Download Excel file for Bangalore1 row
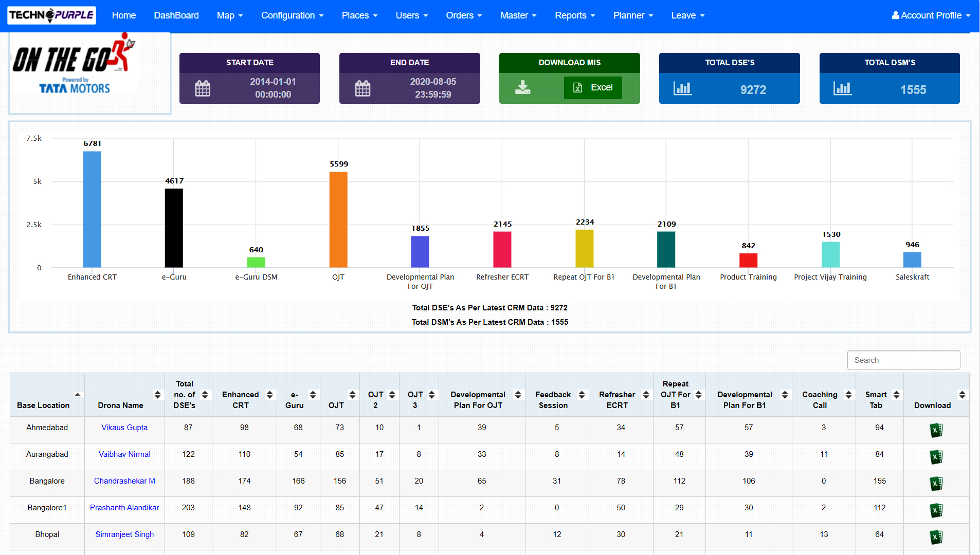 coord(936,510)
